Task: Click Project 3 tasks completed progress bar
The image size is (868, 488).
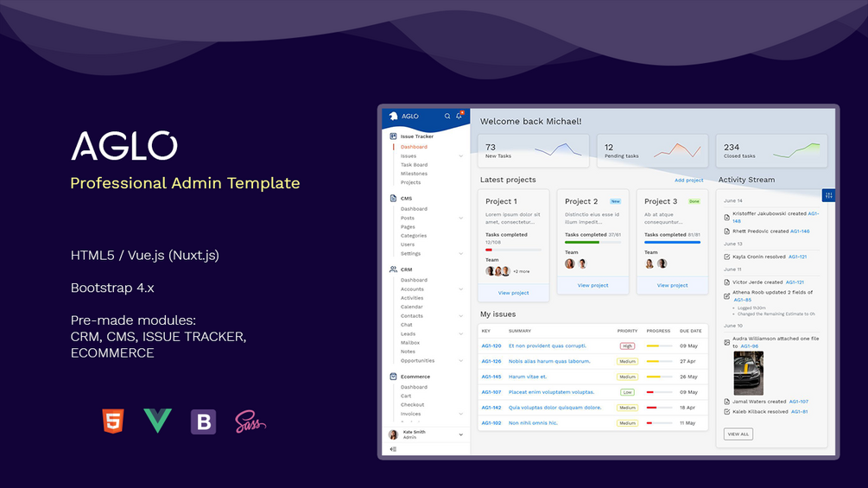Action: tap(672, 243)
